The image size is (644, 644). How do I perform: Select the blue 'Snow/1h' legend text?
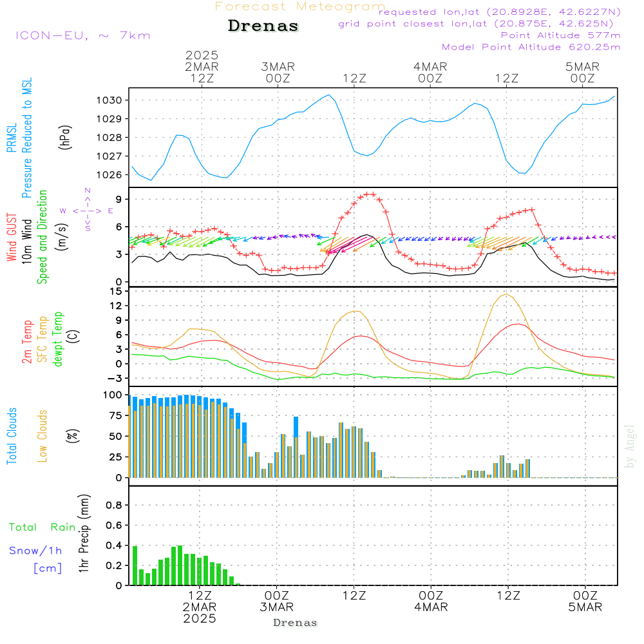pyautogui.click(x=35, y=551)
